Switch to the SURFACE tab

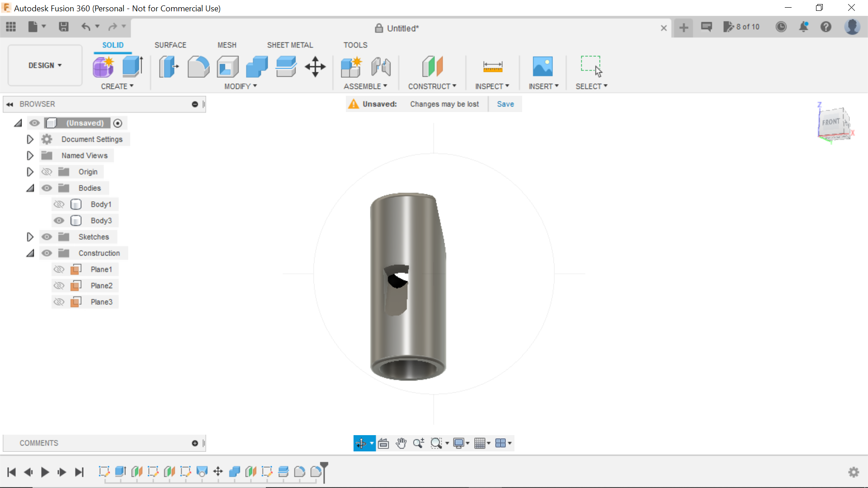pyautogui.click(x=170, y=45)
